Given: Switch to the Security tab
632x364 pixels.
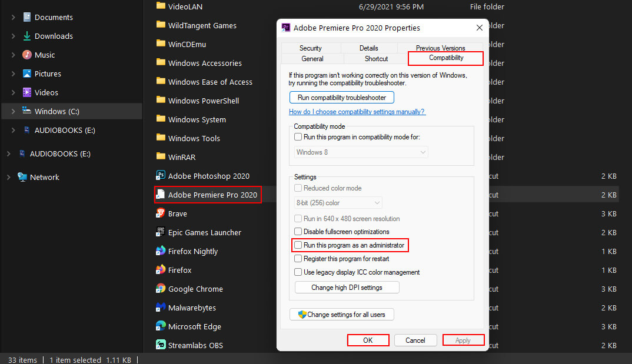Looking at the screenshot, I should click(310, 48).
